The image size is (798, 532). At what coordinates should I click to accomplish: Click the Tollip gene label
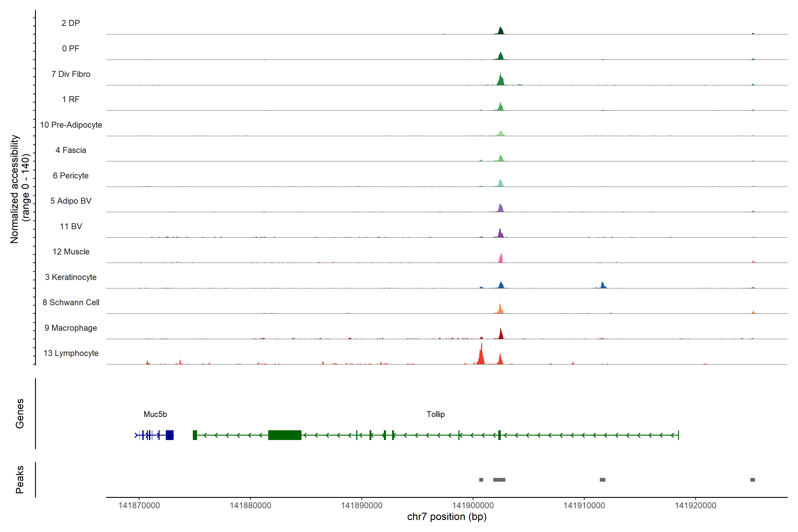(x=435, y=414)
